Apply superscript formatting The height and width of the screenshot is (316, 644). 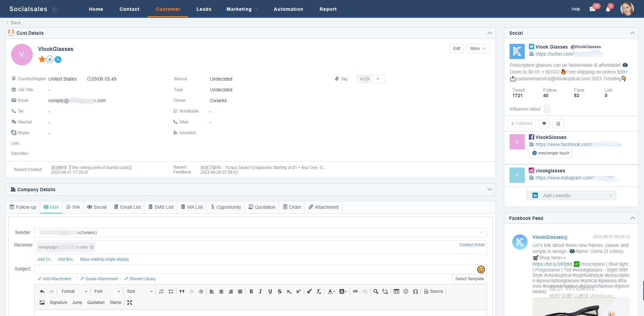(298, 291)
